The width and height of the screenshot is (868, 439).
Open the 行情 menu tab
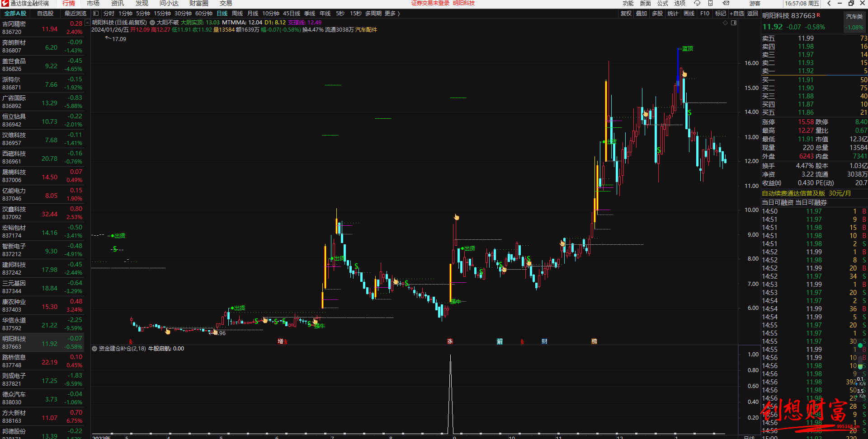[x=69, y=3]
